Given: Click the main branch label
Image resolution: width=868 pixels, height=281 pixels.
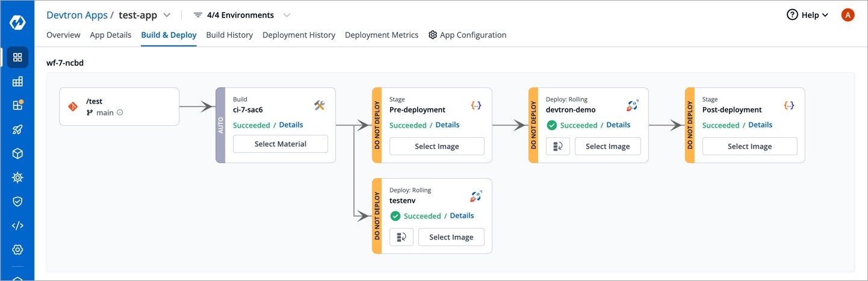Looking at the screenshot, I should pos(105,113).
